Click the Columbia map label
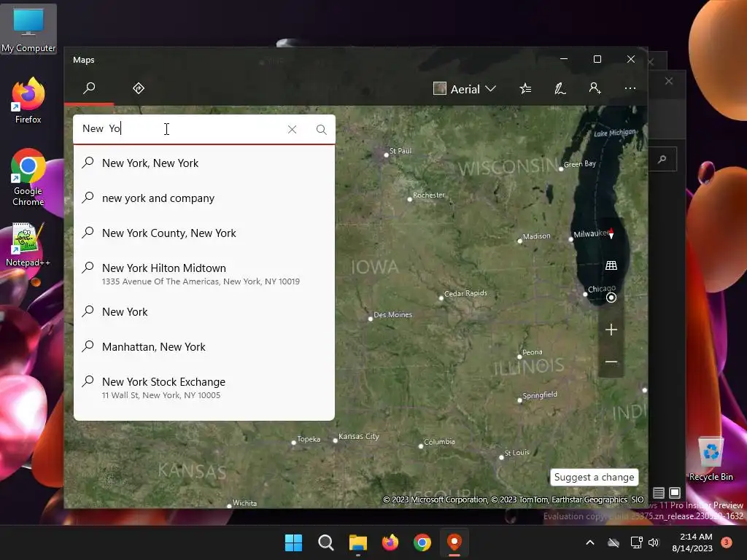 (439, 442)
